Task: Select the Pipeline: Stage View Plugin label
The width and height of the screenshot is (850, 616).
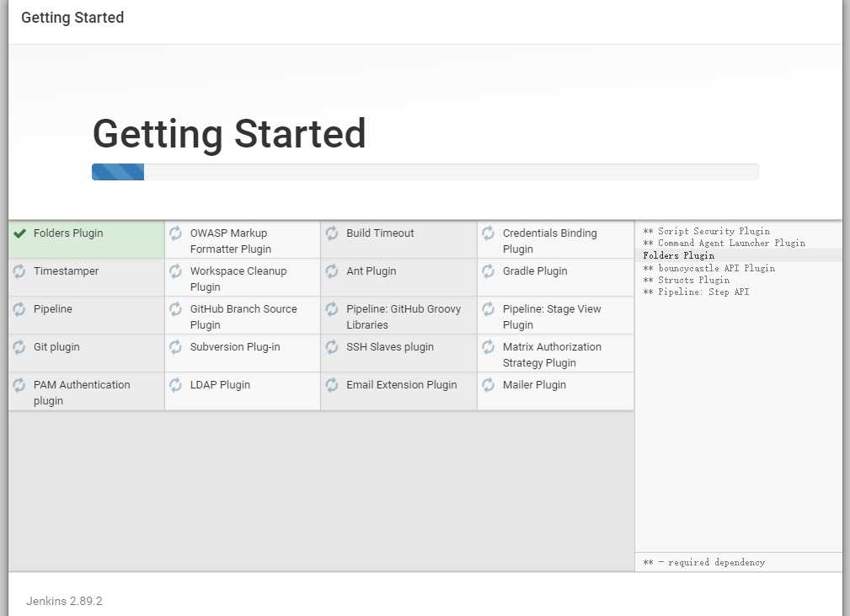Action: 552,317
